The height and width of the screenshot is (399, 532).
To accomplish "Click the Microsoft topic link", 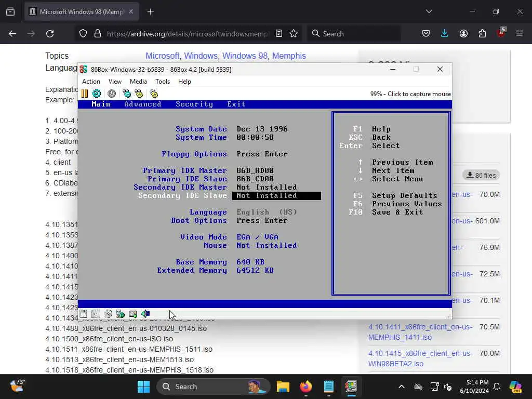I will (164, 56).
